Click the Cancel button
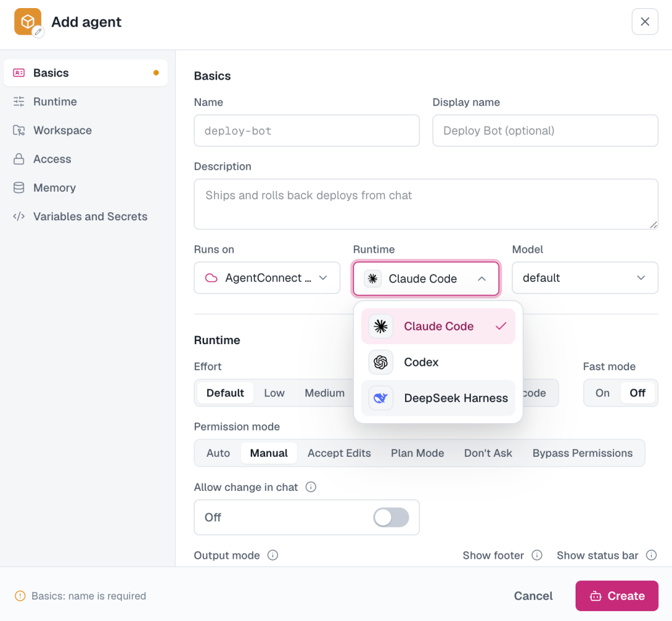The width and height of the screenshot is (672, 621). click(533, 595)
